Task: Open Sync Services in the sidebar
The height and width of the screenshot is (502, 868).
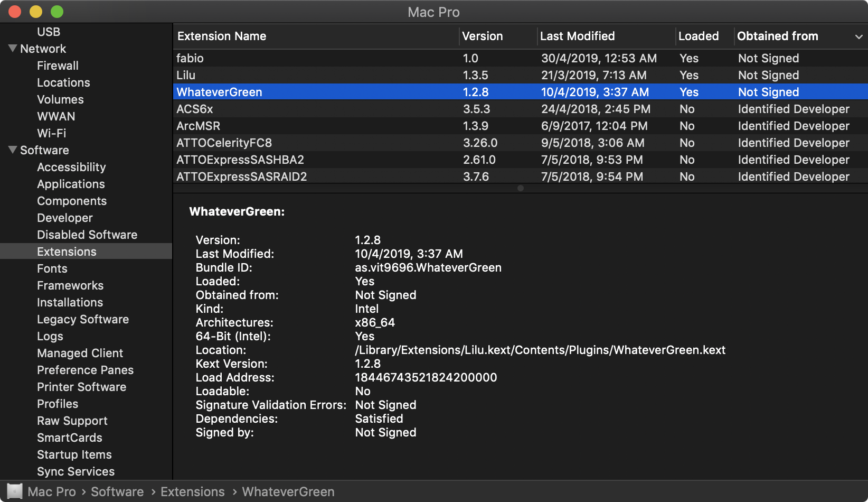Action: pyautogui.click(x=76, y=471)
